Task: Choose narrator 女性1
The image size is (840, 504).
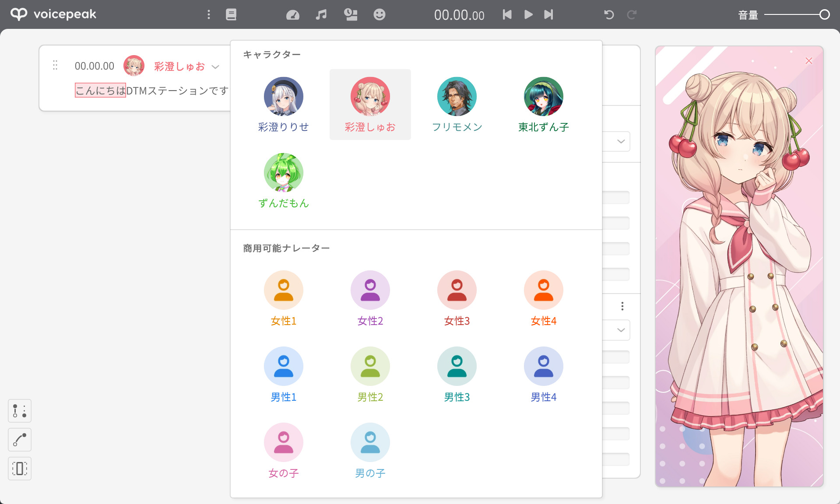Action: (284, 298)
